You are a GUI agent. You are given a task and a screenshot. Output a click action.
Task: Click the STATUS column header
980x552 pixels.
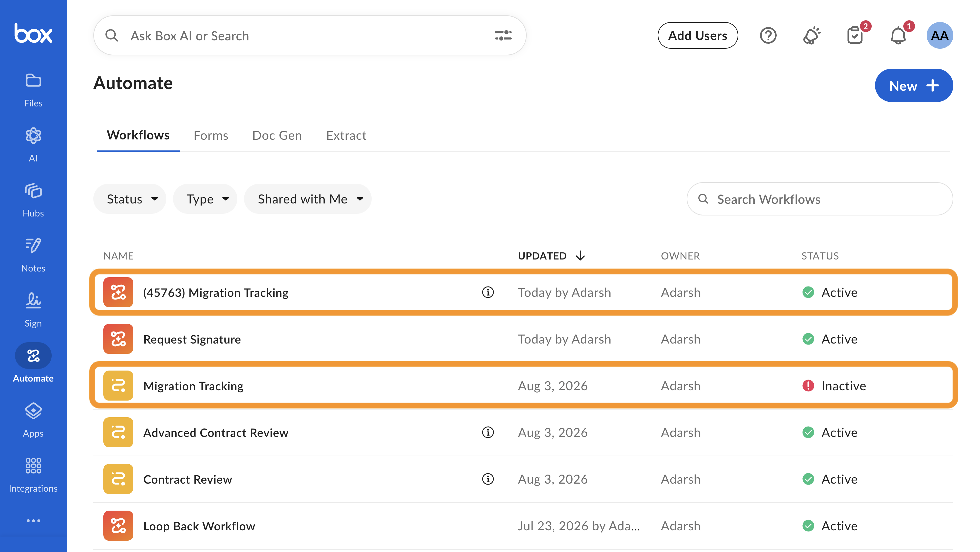tap(820, 256)
